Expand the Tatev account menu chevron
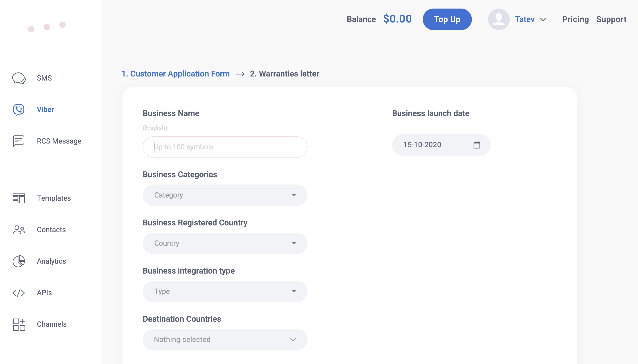 click(543, 20)
